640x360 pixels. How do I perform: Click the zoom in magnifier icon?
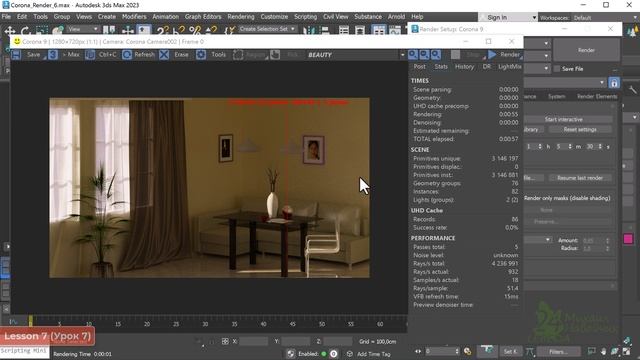(413, 55)
